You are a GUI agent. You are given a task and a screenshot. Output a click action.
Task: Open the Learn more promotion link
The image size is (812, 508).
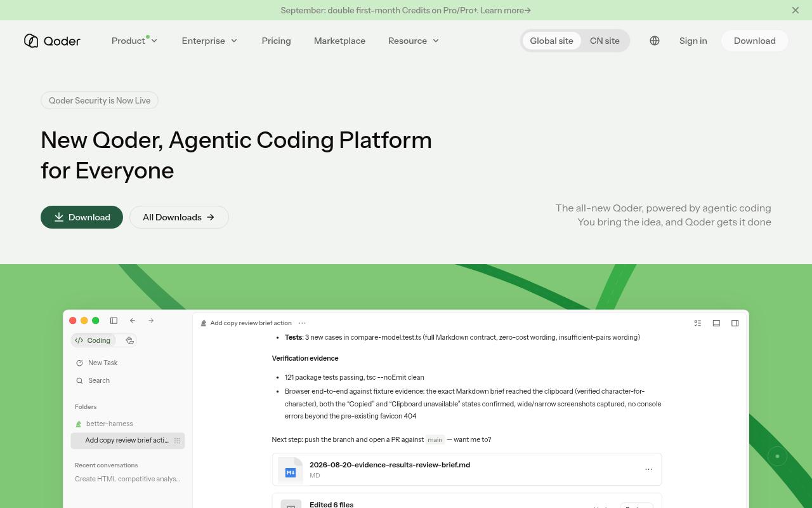pyautogui.click(x=506, y=10)
